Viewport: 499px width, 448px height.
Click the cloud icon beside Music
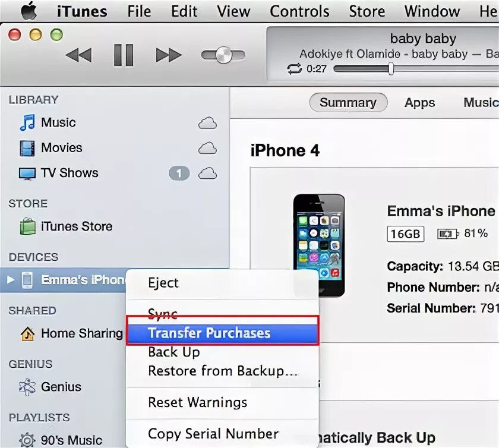pos(207,123)
